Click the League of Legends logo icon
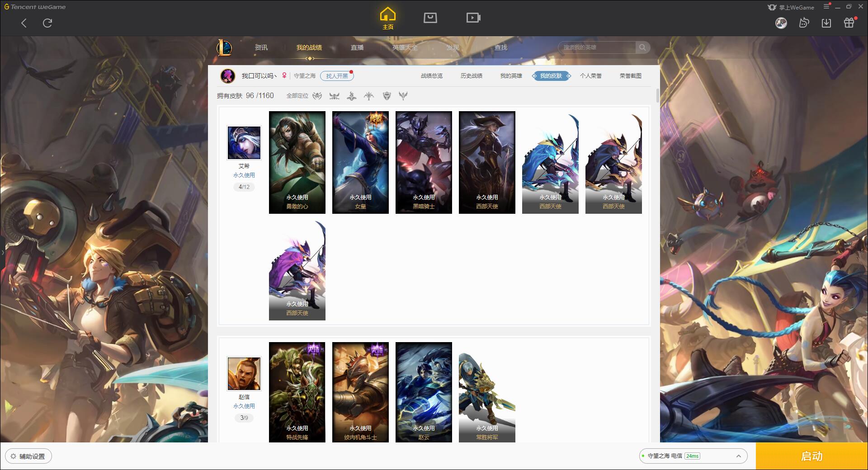The image size is (868, 470). click(224, 47)
